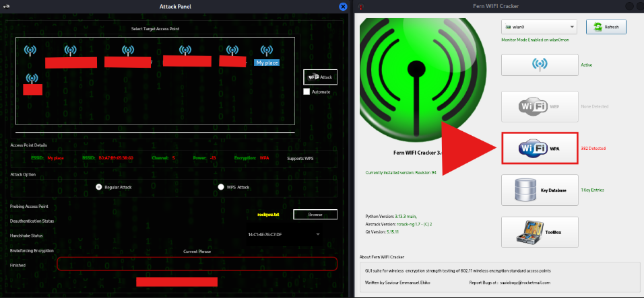Choose the WPS Attack option
The height and width of the screenshot is (298, 644).
click(222, 187)
